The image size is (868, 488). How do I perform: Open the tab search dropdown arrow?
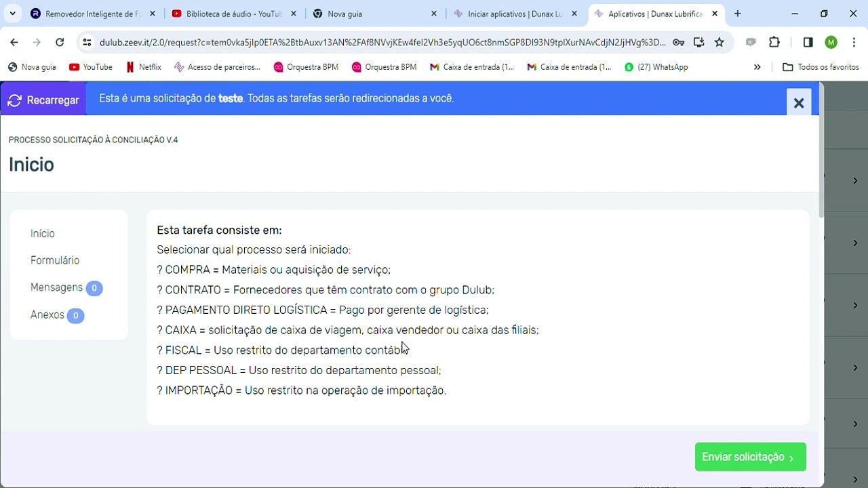(x=12, y=14)
